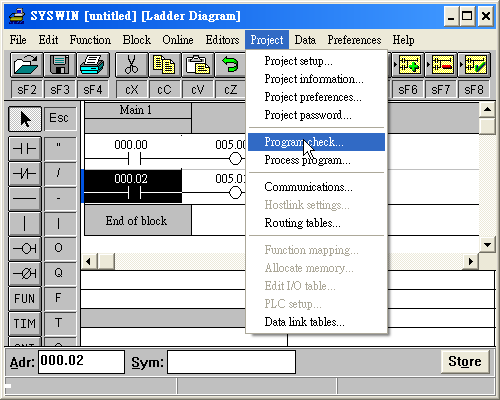Image resolution: width=500 pixels, height=400 pixels.
Task: Click the sF6 shortcut label
Action: pyautogui.click(x=408, y=90)
